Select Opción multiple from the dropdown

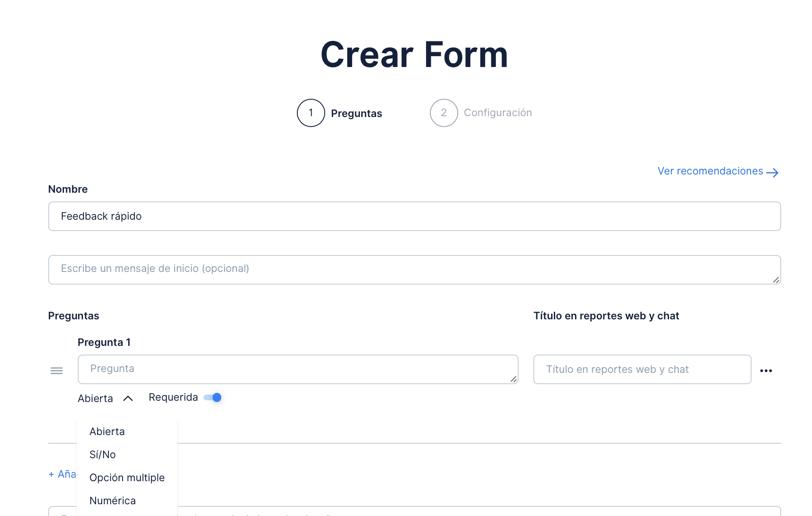(127, 478)
